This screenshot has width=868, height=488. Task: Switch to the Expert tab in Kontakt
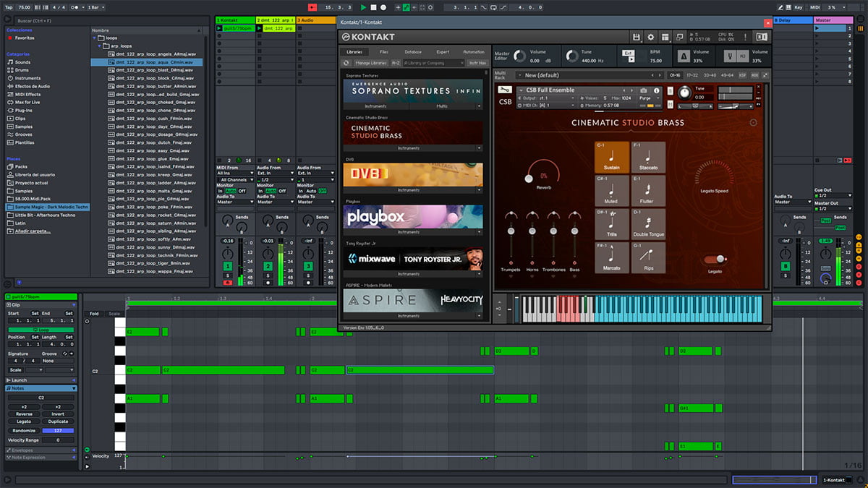(x=443, y=52)
